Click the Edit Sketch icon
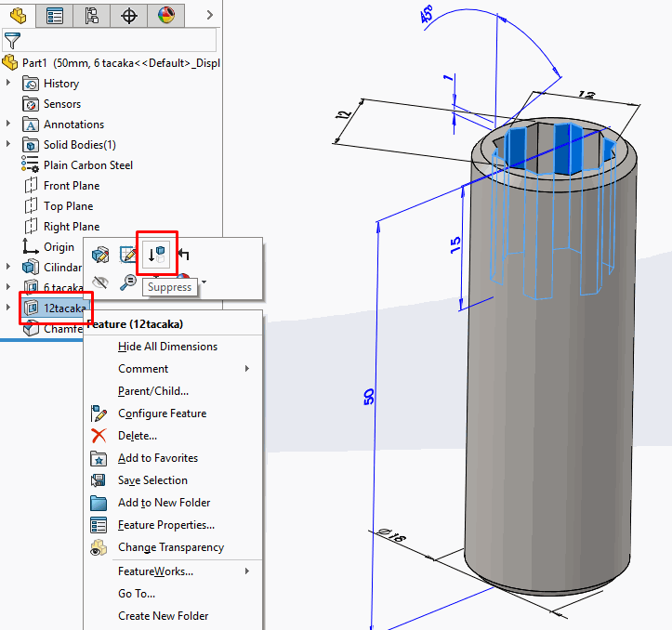Screen dimensions: 672x630 [x=128, y=254]
